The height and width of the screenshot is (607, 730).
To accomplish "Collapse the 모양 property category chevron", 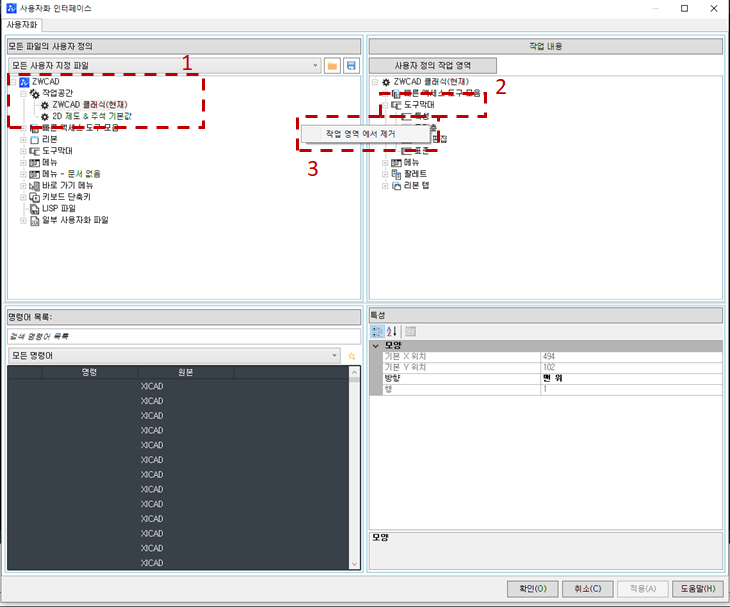I will [x=376, y=346].
